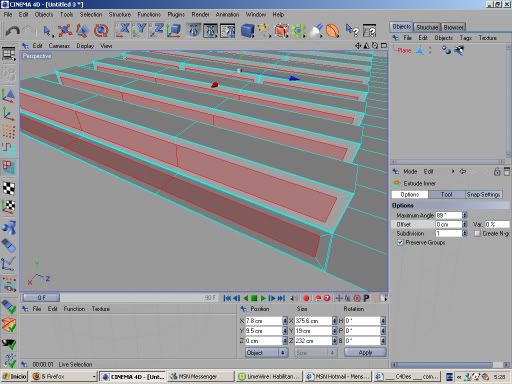The height and width of the screenshot is (384, 512).
Task: Click the context help arrow icon
Action: [x=352, y=31]
